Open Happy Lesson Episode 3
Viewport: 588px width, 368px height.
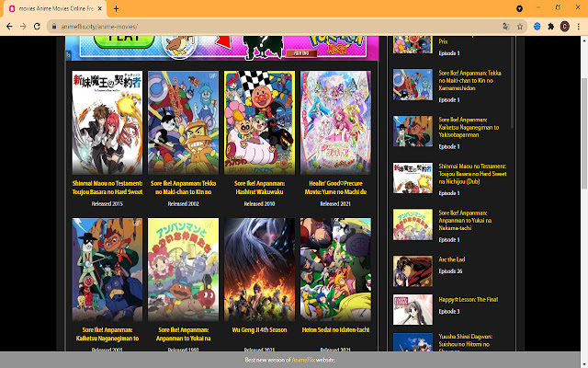[449, 311]
